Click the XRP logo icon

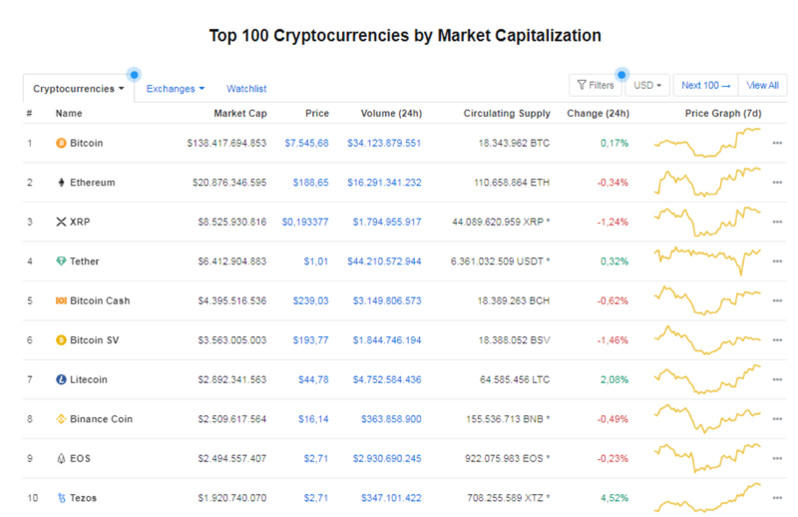click(x=61, y=221)
